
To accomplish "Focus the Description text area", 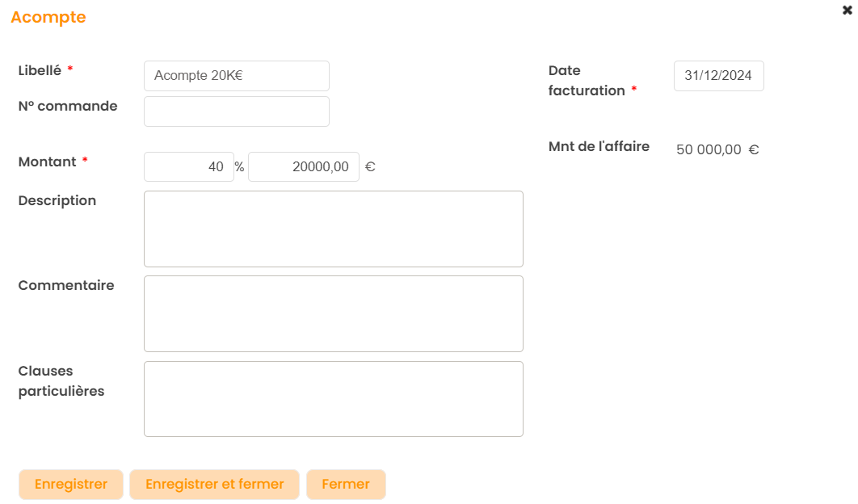I will (x=333, y=229).
